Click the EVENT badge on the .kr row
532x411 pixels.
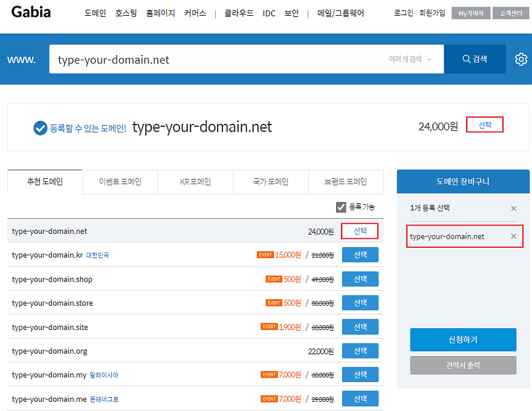pos(265,255)
